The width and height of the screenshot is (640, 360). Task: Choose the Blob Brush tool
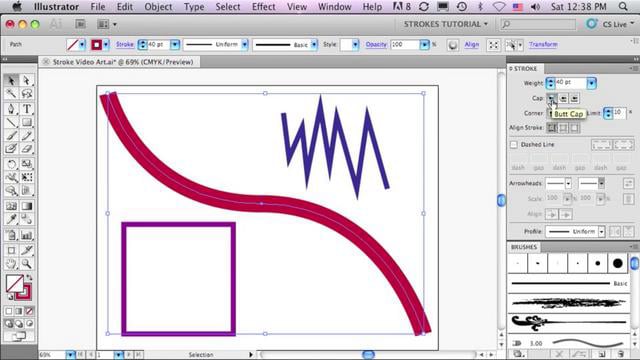click(11, 149)
